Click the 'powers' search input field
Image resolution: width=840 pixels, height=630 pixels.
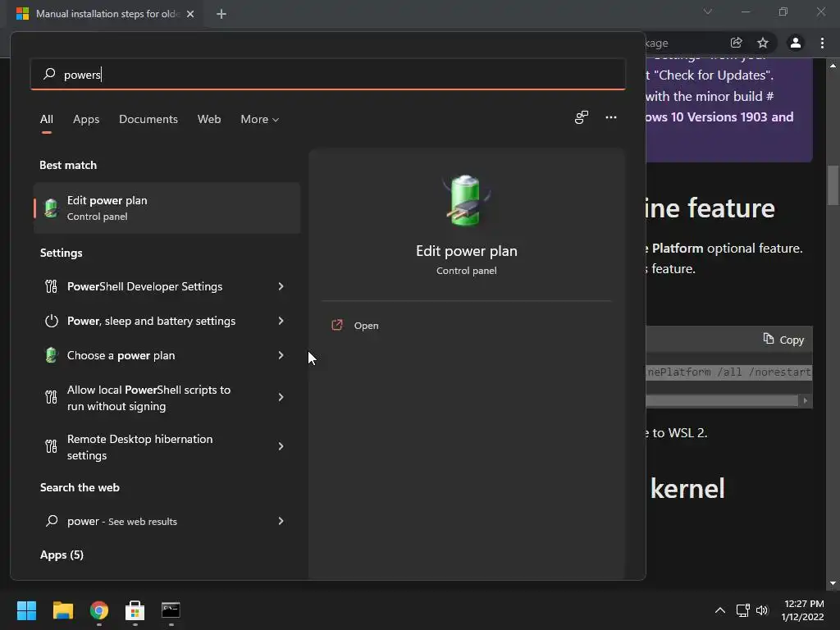coord(328,75)
